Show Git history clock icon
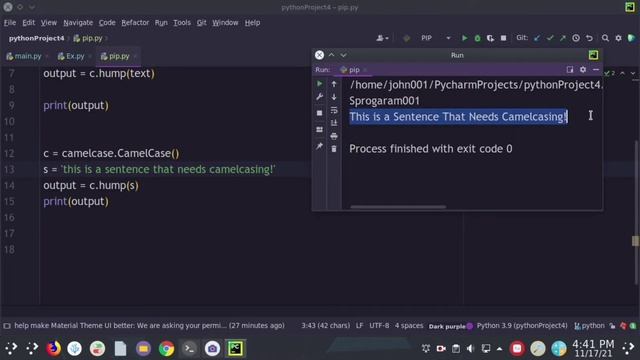Screen dimensions: 640x360 coord(576,38)
